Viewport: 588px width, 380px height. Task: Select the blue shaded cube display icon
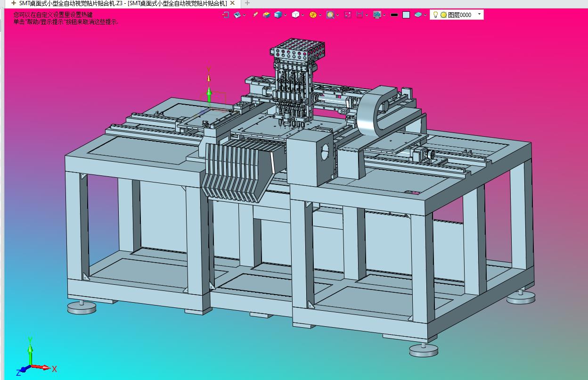click(278, 15)
